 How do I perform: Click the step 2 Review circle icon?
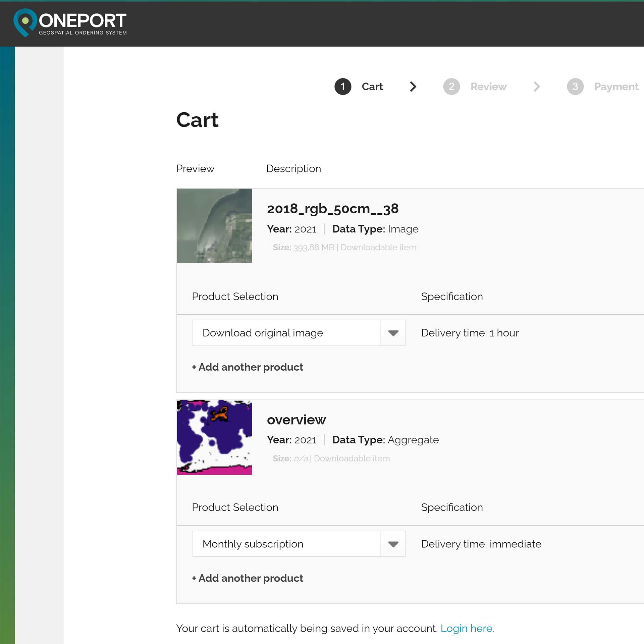452,87
